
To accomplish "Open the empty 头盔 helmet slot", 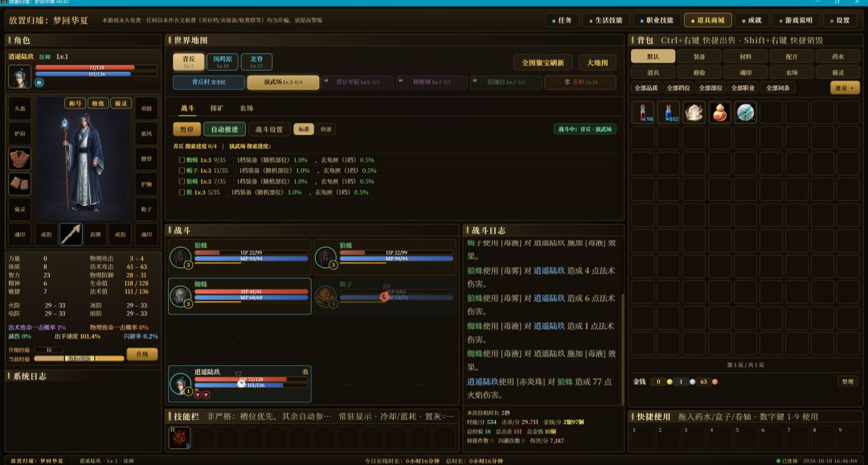I will click(x=20, y=109).
